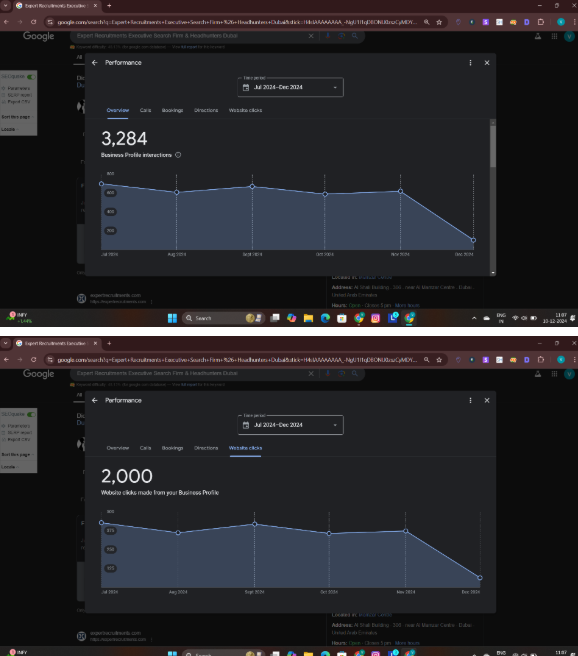The height and width of the screenshot is (656, 578).
Task: Click the Dec 2024 data point on the 3,284 chart
Action: pos(473,240)
